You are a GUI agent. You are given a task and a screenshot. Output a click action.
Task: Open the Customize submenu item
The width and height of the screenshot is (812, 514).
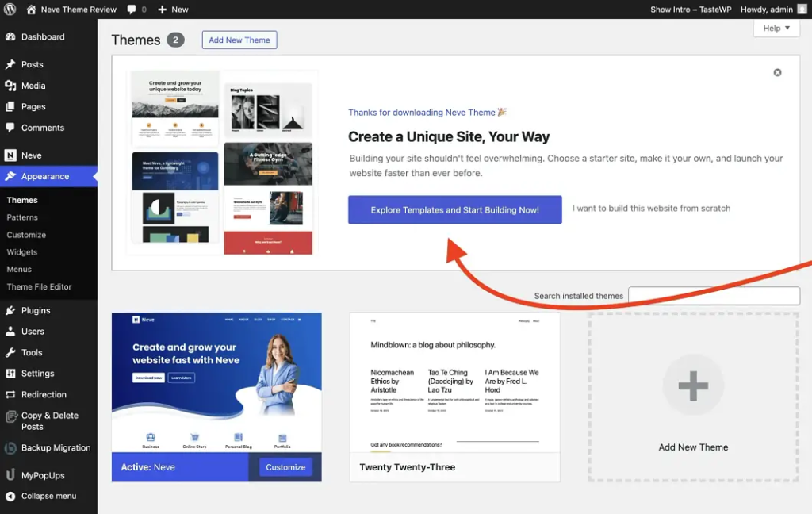click(x=26, y=235)
